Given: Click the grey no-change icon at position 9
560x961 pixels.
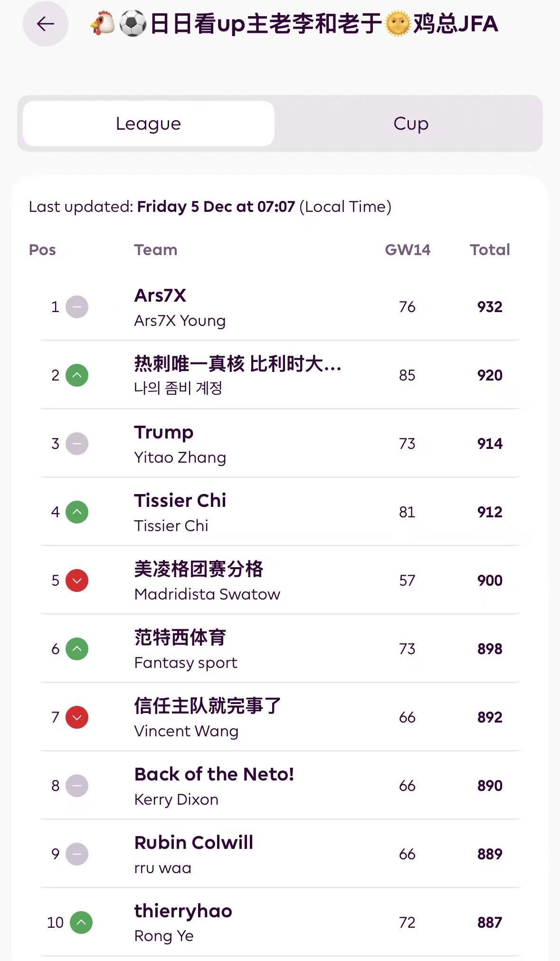Looking at the screenshot, I should tap(77, 854).
